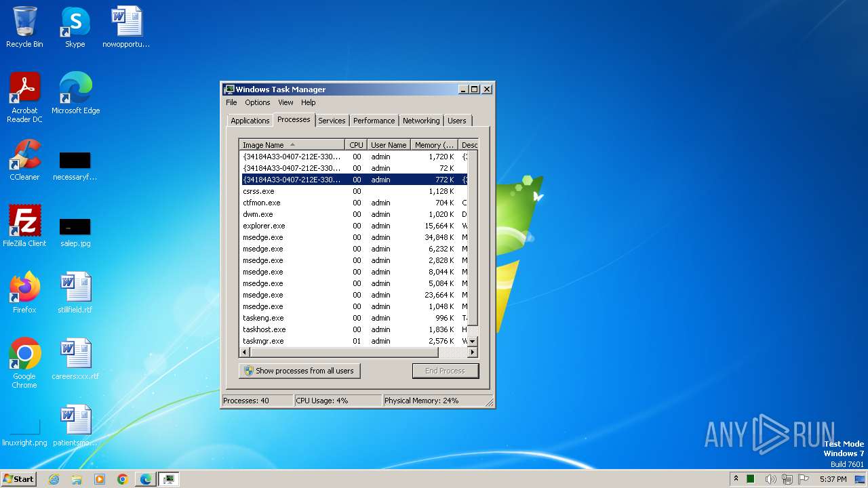Show hidden system tray icons
Viewport: 868px width, 488px height.
[736, 479]
